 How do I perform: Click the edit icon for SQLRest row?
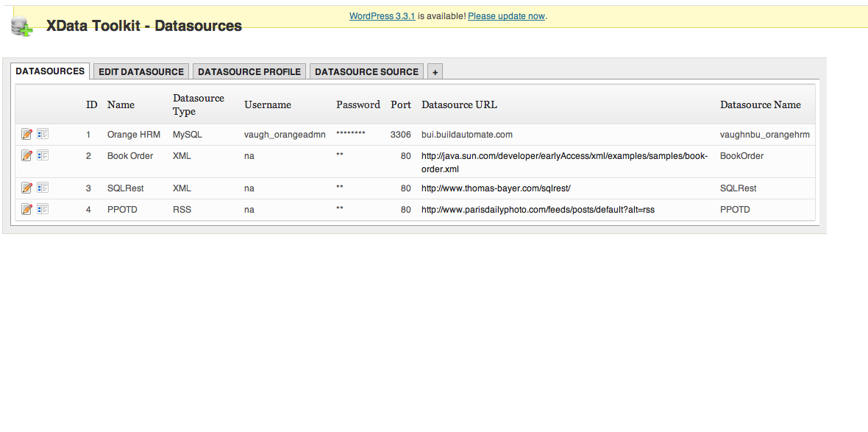pos(26,188)
